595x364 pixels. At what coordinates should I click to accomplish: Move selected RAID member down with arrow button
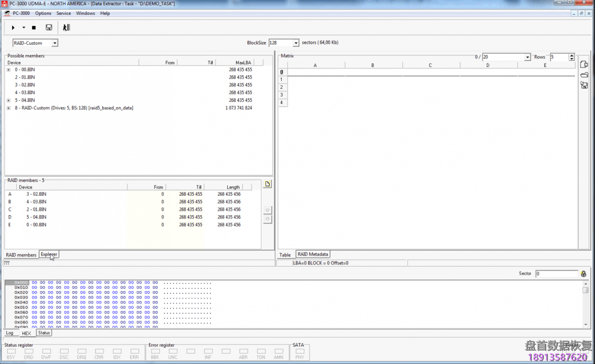[x=267, y=218]
